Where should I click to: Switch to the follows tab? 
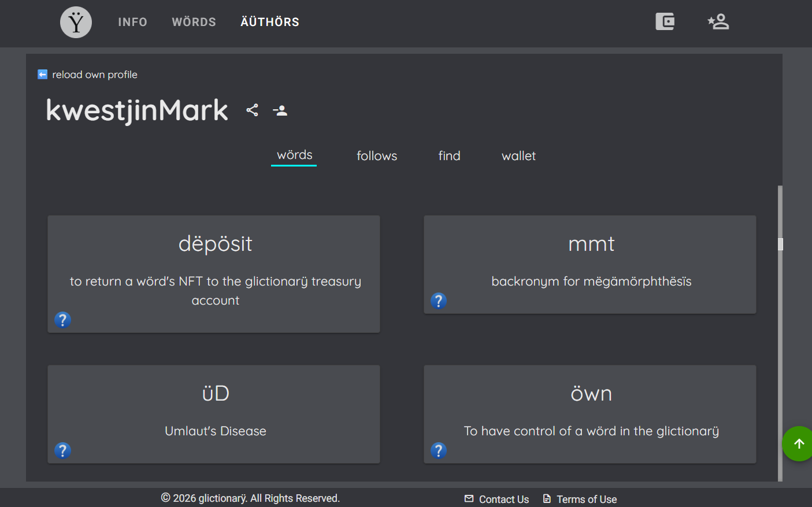coord(377,156)
